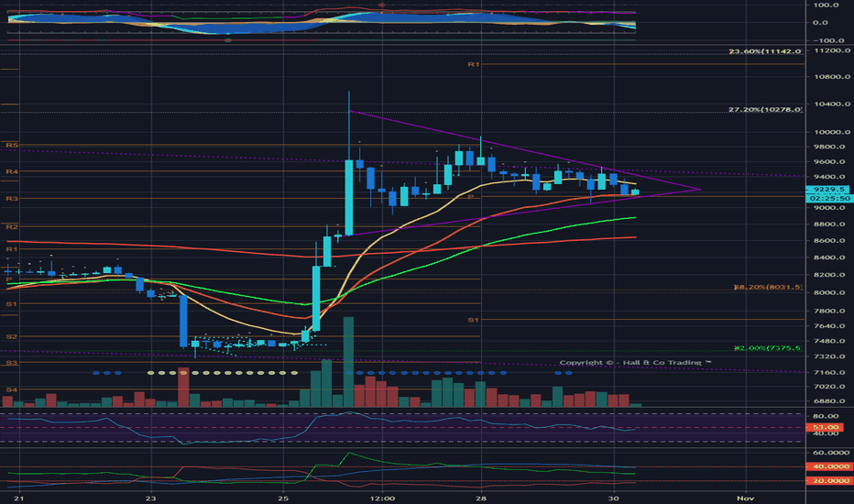Click the S4 pivot label
This screenshot has height=504, width=854.
[11, 389]
